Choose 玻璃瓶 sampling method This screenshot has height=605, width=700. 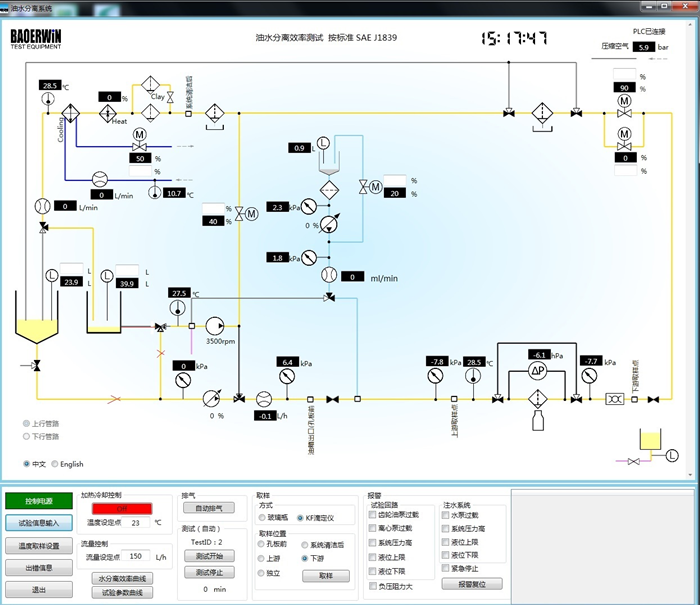pyautogui.click(x=262, y=518)
